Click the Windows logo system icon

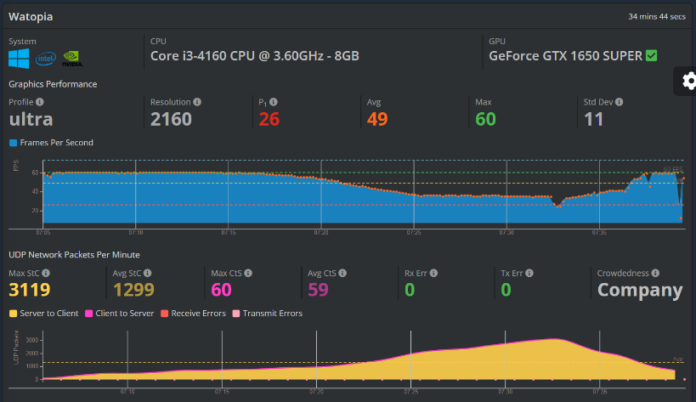pyautogui.click(x=19, y=58)
